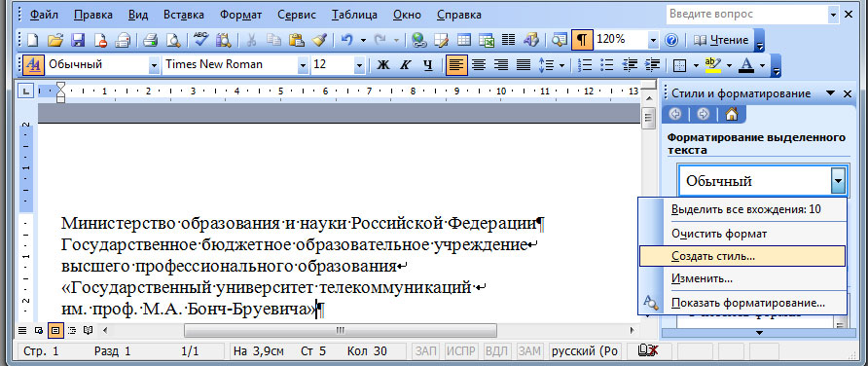Expand the undo history arrow
Viewport: 868px width, 366px height.
pos(363,40)
